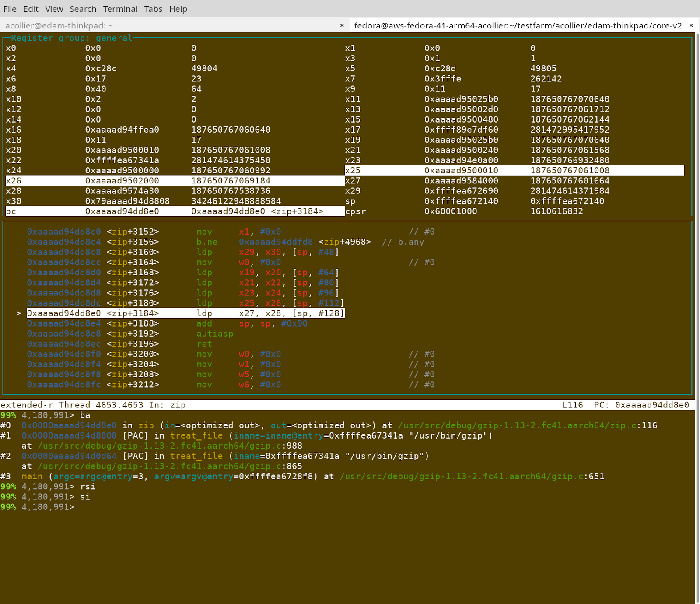The width and height of the screenshot is (700, 604).
Task: Open the File menu
Action: click(10, 9)
